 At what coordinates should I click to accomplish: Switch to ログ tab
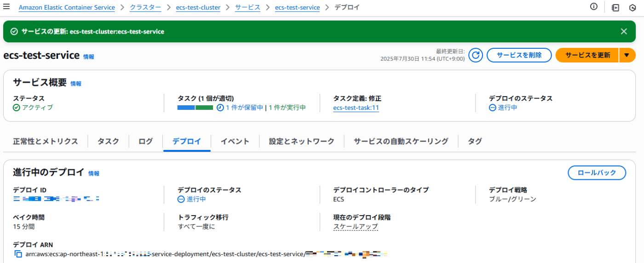click(145, 141)
